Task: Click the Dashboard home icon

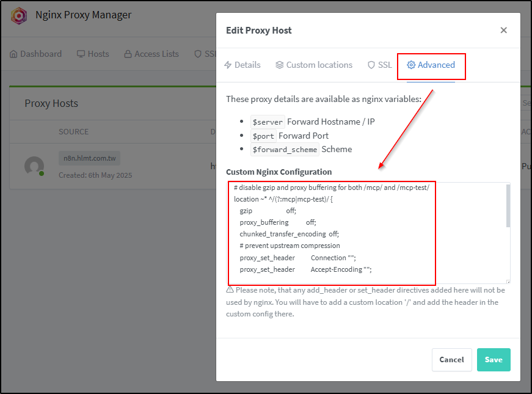Action: point(13,54)
